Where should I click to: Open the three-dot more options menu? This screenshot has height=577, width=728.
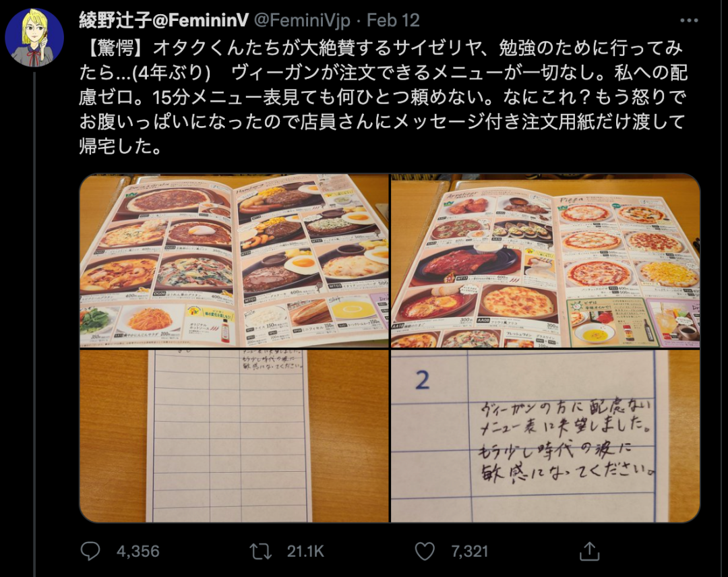(688, 20)
